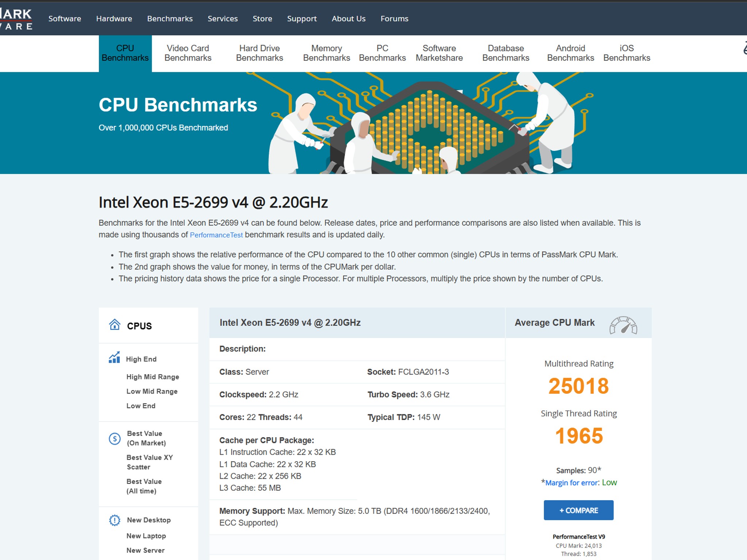Click the New Desktop badge icon

pyautogui.click(x=115, y=520)
